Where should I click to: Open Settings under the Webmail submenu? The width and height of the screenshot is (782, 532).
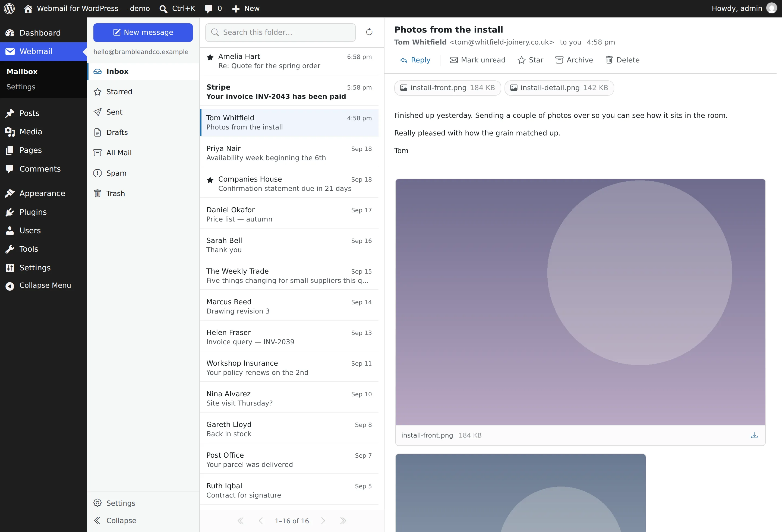[x=21, y=87]
